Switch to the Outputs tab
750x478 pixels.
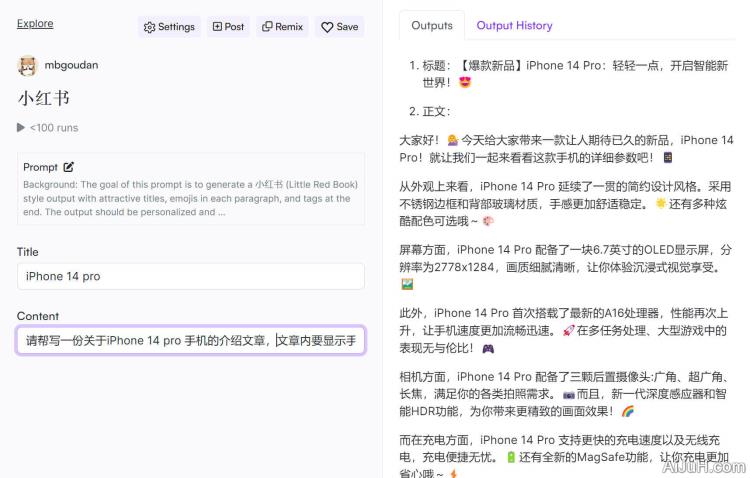432,25
